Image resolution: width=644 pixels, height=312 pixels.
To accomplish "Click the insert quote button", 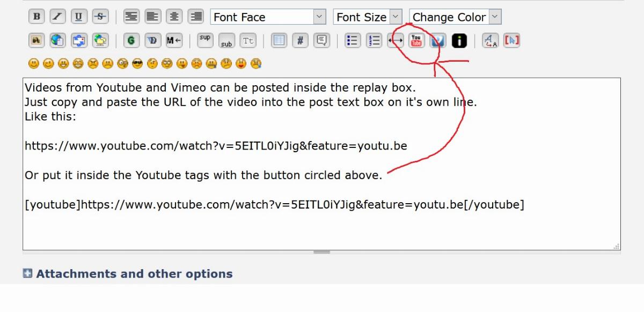I will coord(321,41).
